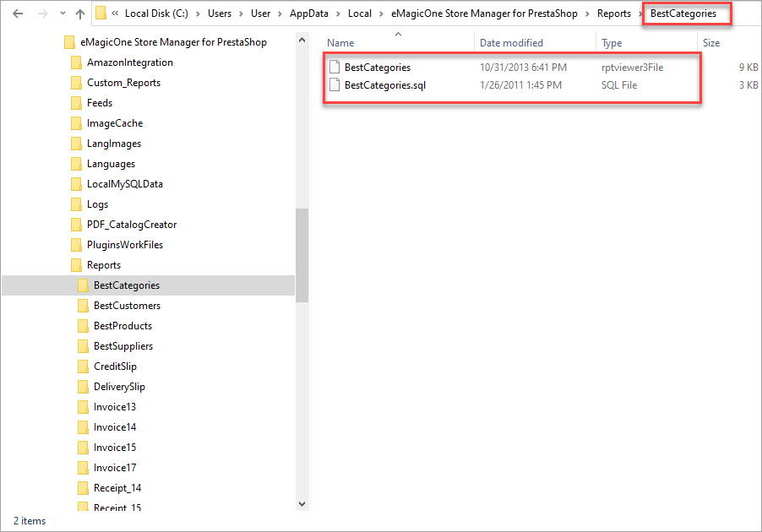
Task: Click the BestCategories breadcrumb segment
Action: pos(683,14)
